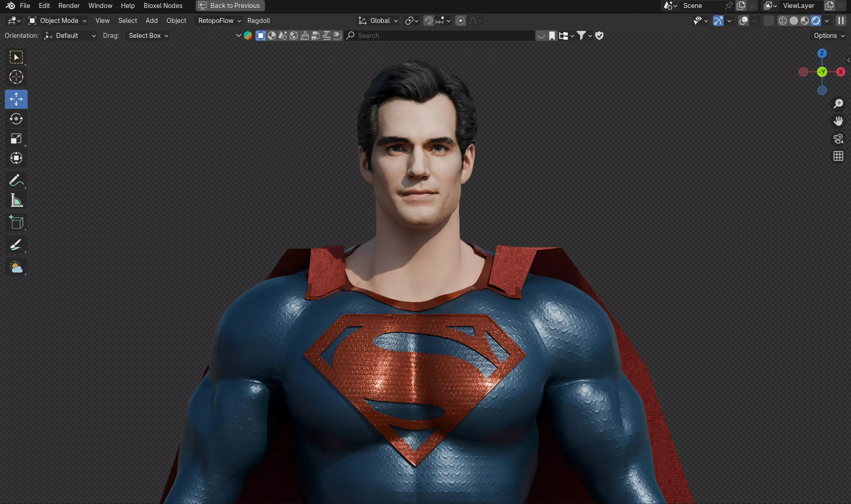Open the Object Mode dropdown
The height and width of the screenshot is (504, 851).
(57, 21)
